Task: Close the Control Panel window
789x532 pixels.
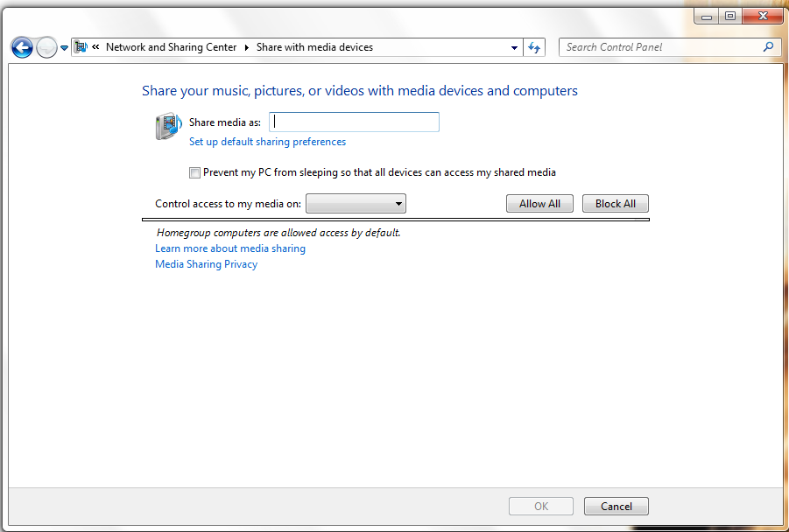Action: (x=763, y=17)
